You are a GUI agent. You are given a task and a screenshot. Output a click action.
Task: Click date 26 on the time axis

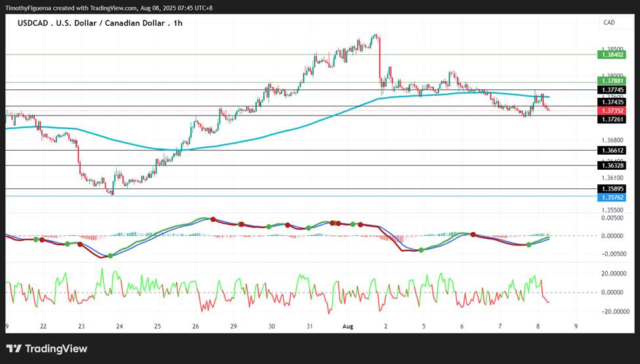point(196,327)
